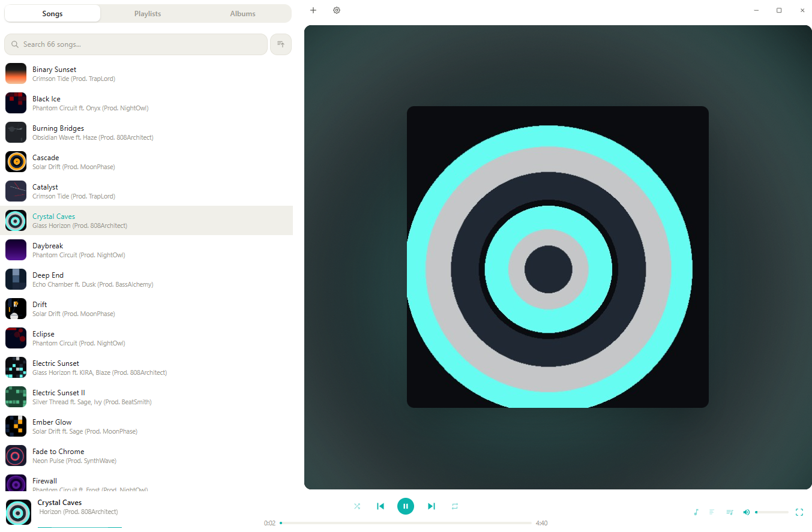Toggle repeat mode

(454, 506)
